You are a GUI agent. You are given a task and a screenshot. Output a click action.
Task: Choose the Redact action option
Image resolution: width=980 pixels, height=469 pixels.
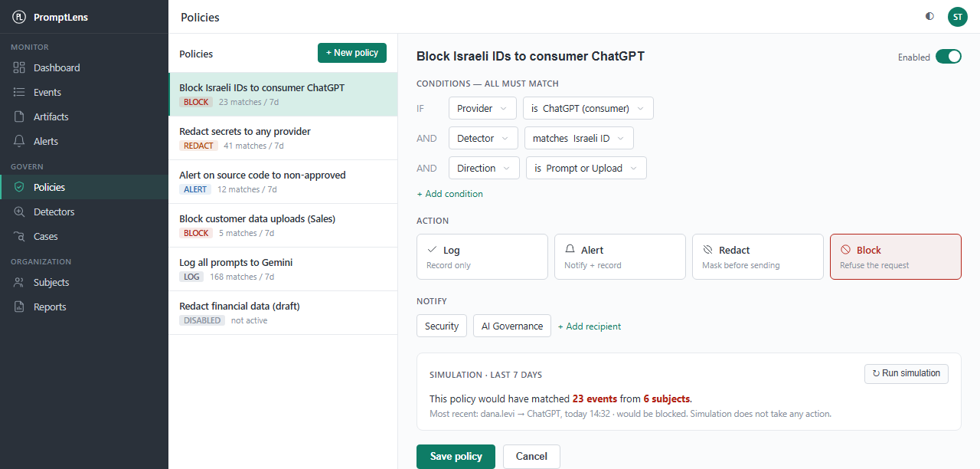758,257
